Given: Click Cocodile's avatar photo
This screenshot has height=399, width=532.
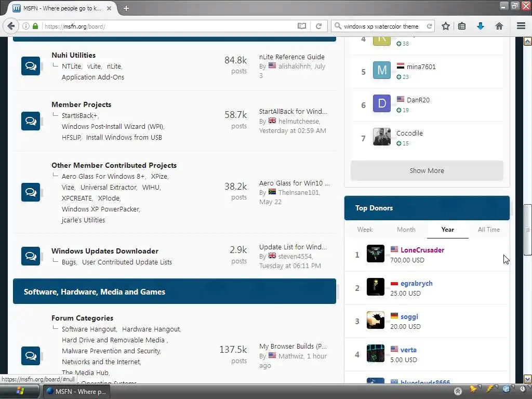Looking at the screenshot, I should point(382,137).
